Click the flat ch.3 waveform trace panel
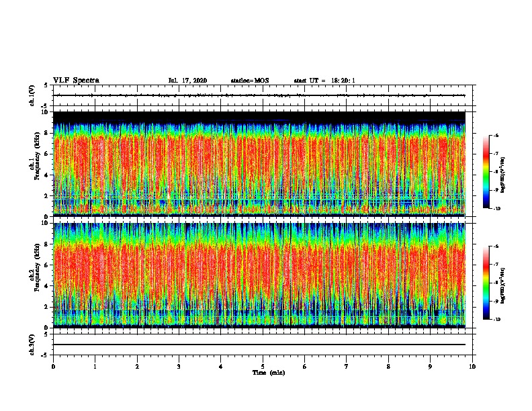Screen dimensions: 532x411 click(263, 345)
